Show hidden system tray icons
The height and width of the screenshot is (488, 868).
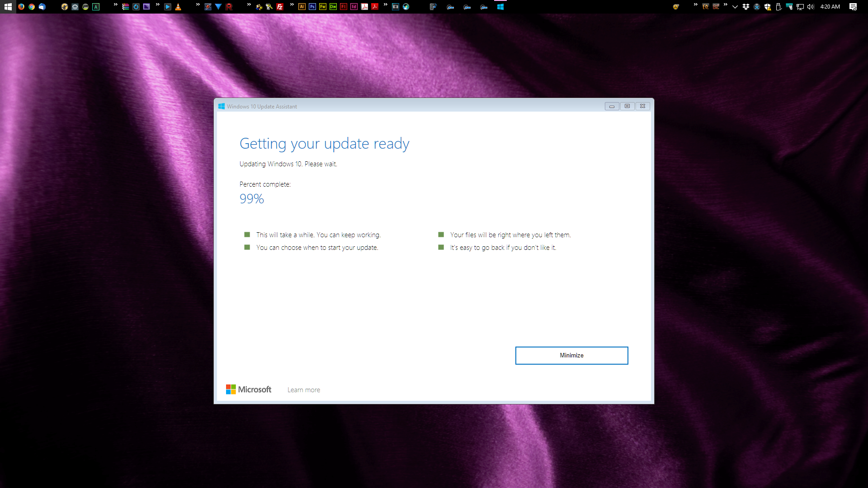735,7
